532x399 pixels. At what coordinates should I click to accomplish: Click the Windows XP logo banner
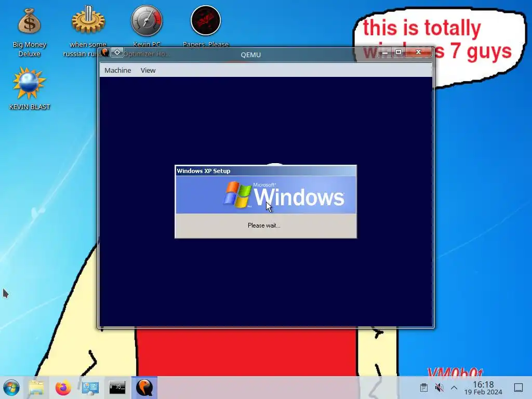265,195
